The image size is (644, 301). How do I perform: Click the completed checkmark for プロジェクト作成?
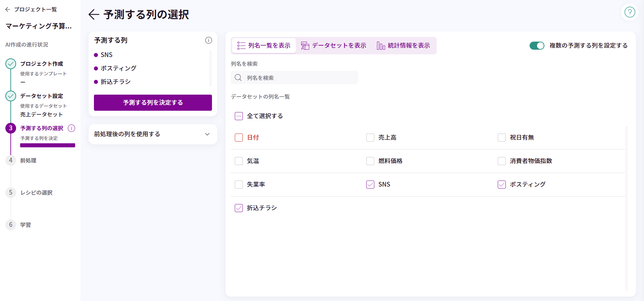[11, 64]
